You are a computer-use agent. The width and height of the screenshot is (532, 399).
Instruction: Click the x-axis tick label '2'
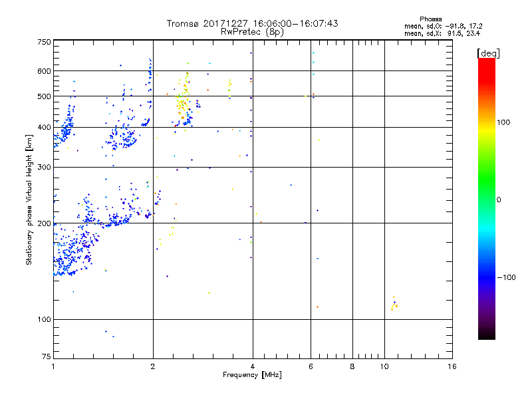pyautogui.click(x=153, y=366)
